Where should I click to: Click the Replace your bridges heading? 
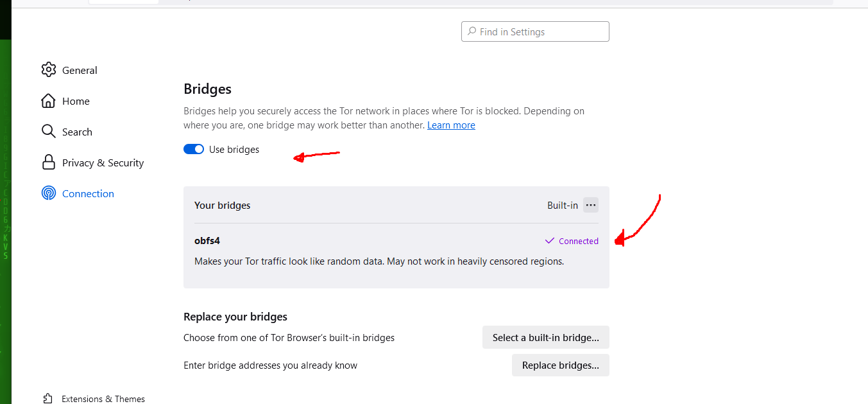tap(235, 317)
